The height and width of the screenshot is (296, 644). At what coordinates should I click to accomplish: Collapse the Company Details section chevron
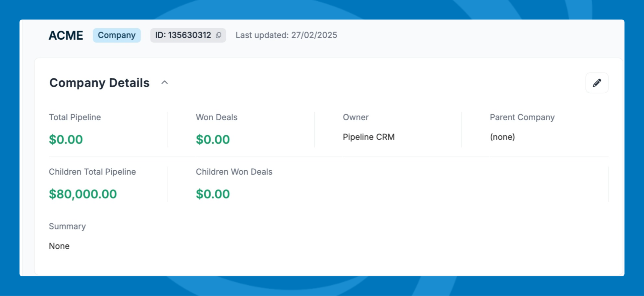point(164,83)
